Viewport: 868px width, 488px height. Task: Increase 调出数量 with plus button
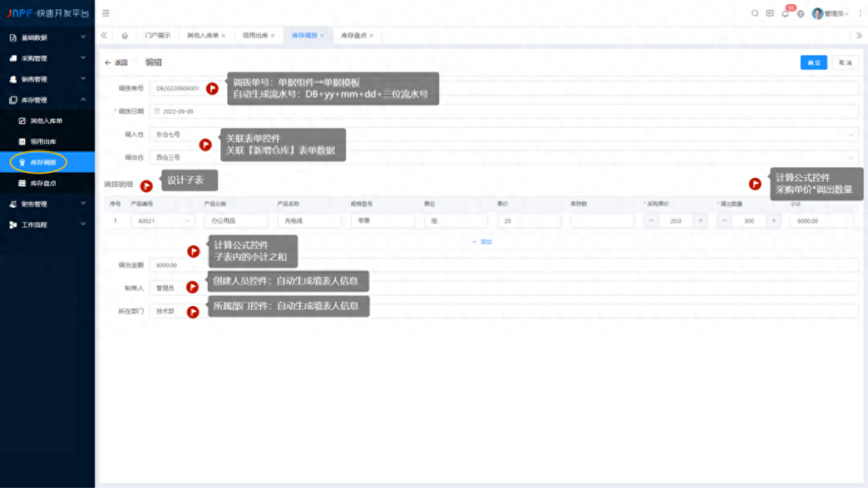click(773, 221)
